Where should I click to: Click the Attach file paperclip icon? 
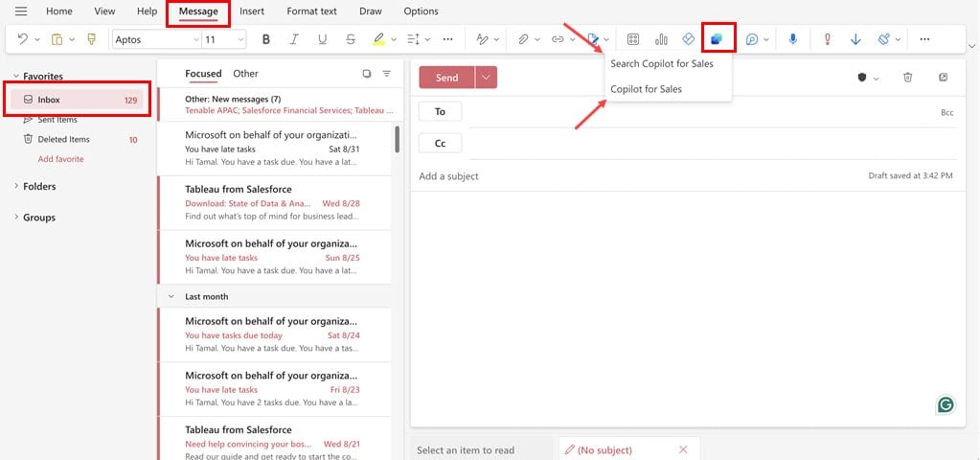523,39
